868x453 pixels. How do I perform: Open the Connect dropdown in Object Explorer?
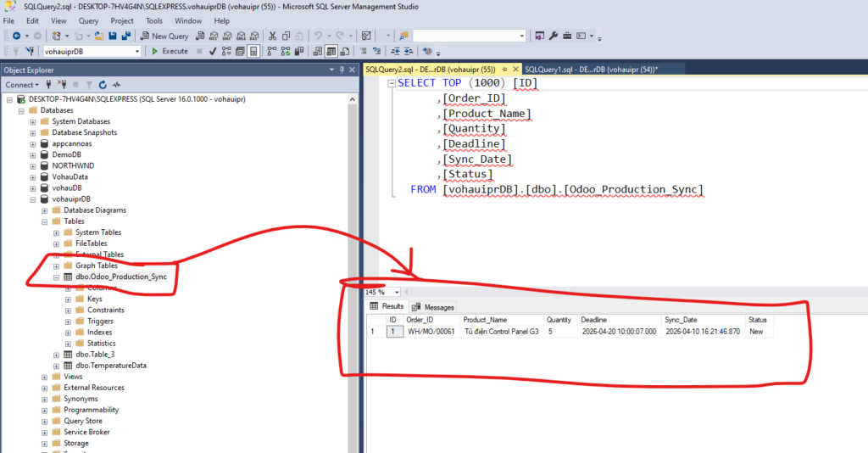coord(22,85)
